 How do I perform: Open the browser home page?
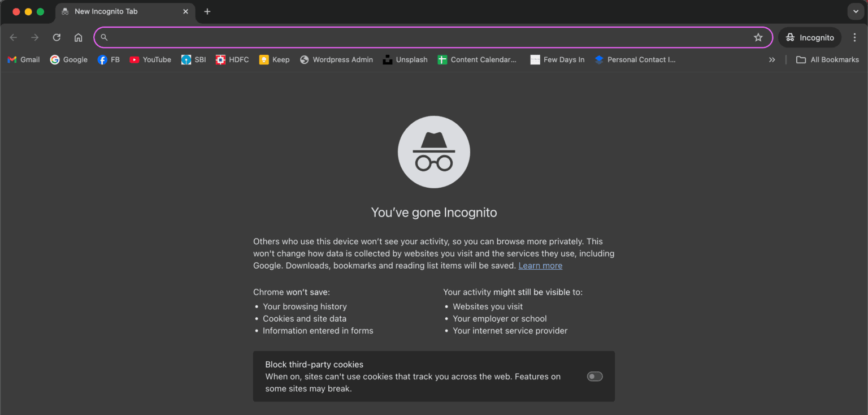pyautogui.click(x=78, y=37)
